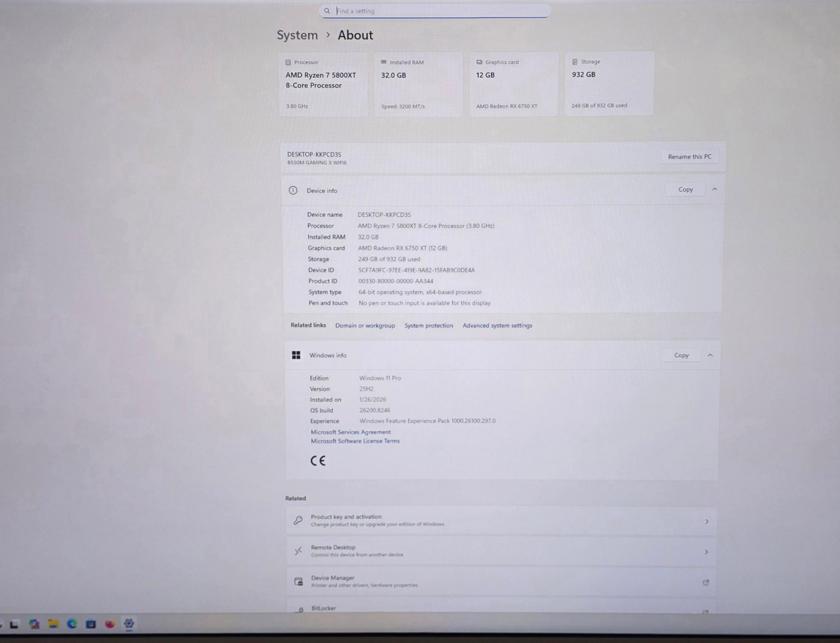Viewport: 840px width, 643px height.
Task: Click the Installed on date 1/26/2026
Action: coord(372,399)
